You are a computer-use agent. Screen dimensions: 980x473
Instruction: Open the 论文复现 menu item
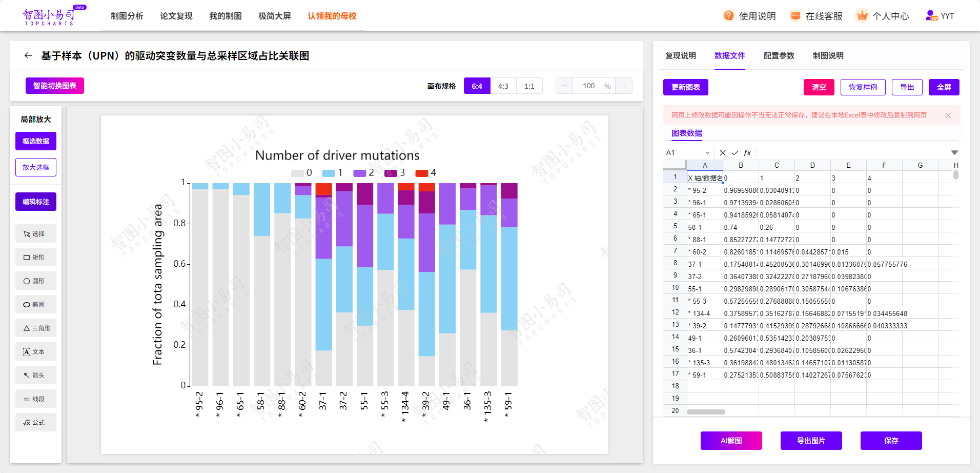coord(176,16)
